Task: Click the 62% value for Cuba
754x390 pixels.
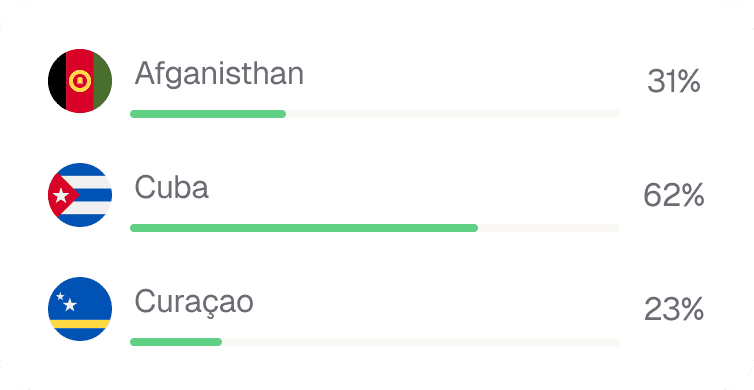Action: pyautogui.click(x=674, y=195)
